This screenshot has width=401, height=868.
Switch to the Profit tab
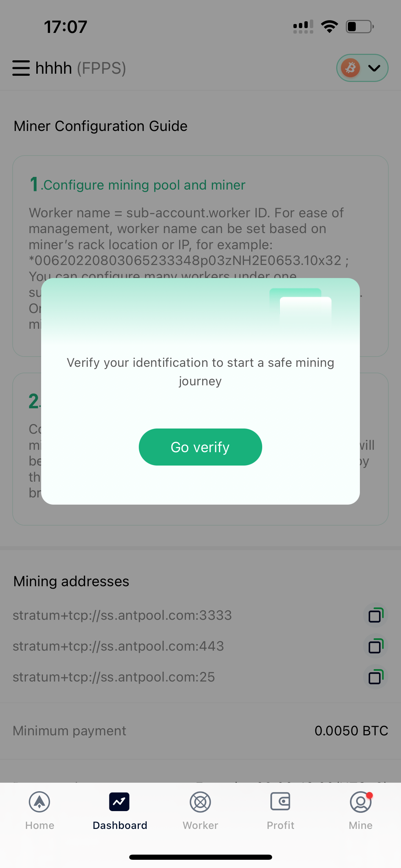[x=280, y=812]
